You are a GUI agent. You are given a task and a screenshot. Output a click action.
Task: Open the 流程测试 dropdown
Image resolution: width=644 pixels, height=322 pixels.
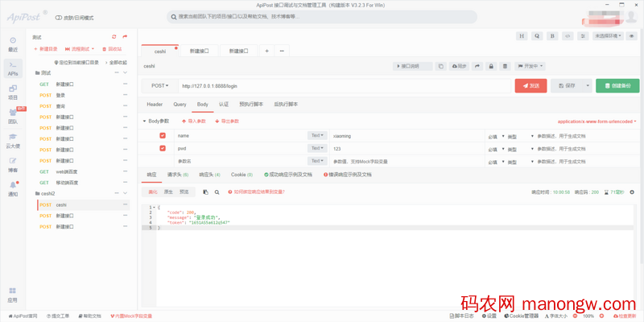[x=80, y=49]
